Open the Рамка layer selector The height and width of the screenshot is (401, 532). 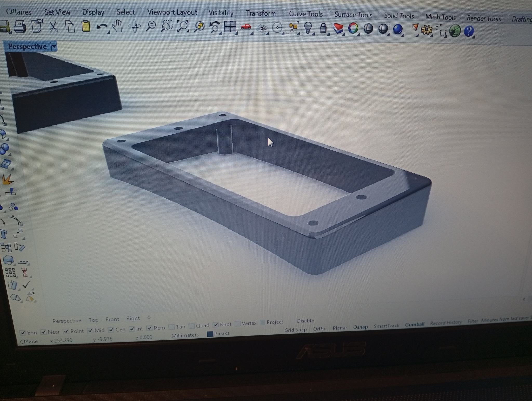[222, 333]
